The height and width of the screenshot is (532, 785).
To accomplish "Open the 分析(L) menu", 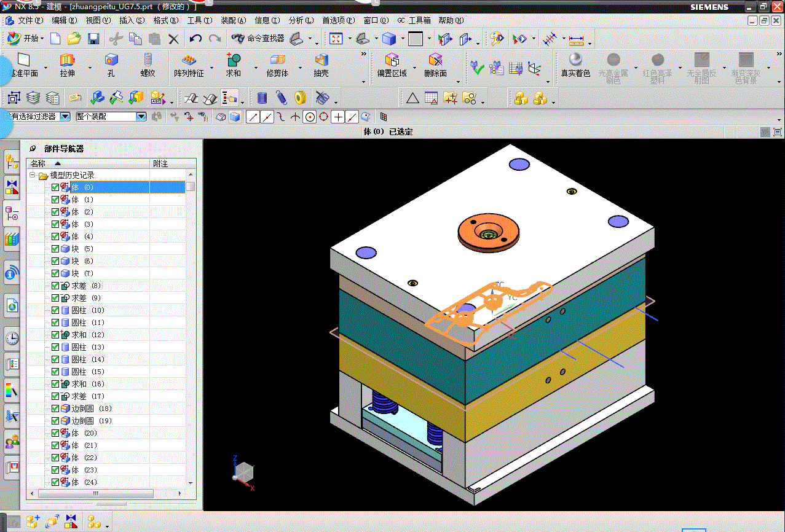I will (301, 20).
